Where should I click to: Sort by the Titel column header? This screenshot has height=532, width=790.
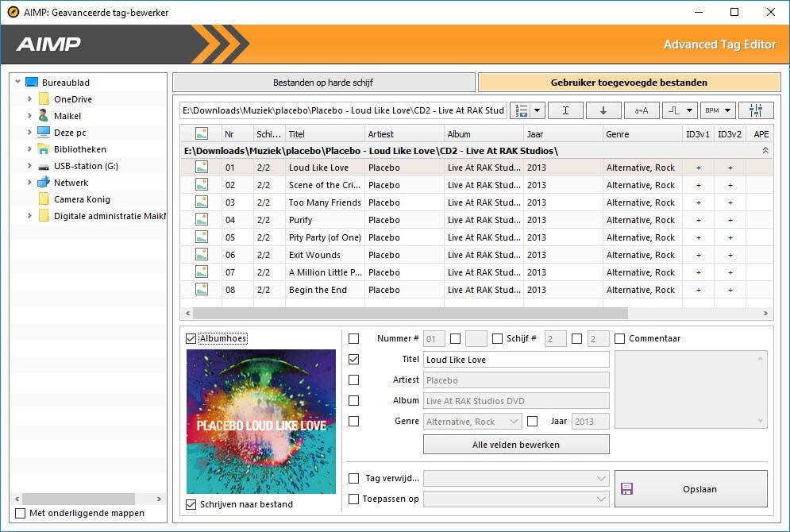point(325,134)
